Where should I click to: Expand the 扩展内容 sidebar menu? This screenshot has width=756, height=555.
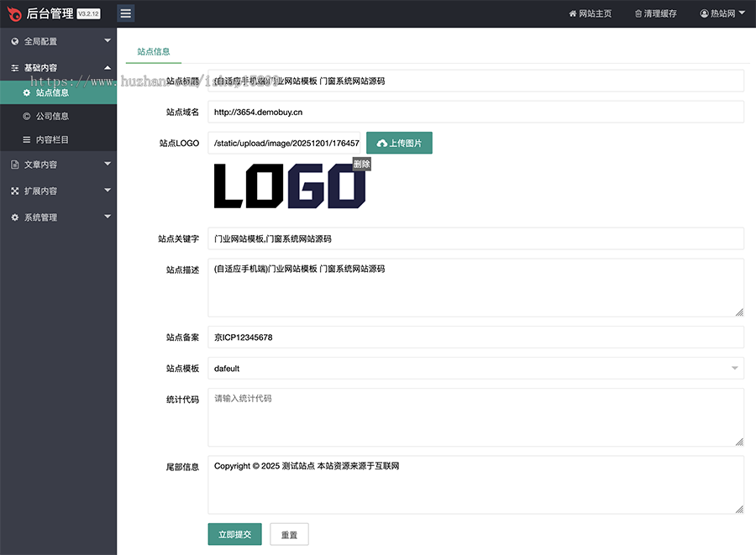click(58, 191)
